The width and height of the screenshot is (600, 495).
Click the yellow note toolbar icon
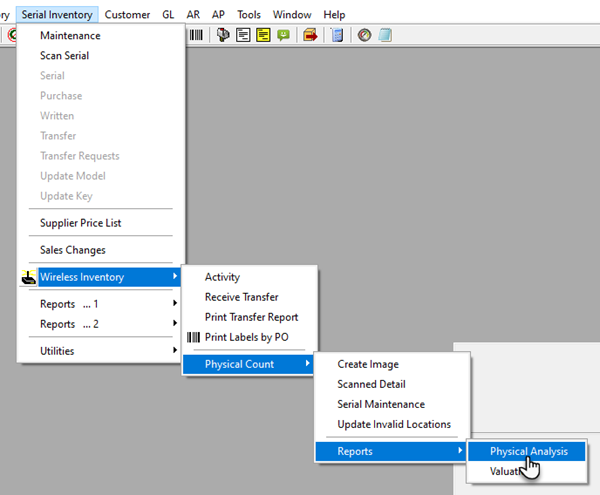coord(263,35)
